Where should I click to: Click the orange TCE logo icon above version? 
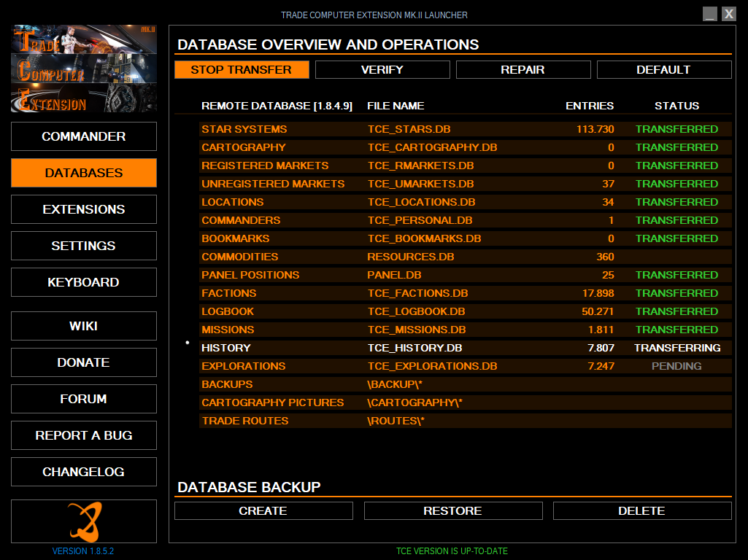point(84,521)
